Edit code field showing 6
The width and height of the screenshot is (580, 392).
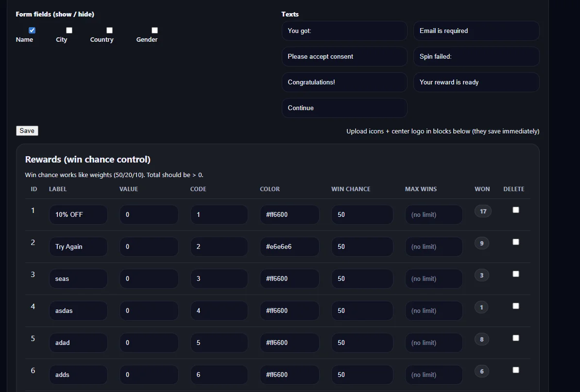coord(220,375)
